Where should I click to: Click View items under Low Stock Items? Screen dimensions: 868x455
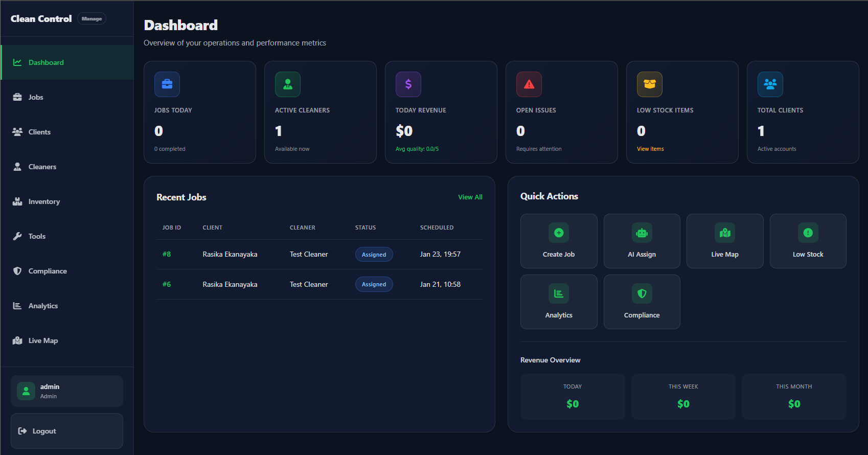tap(650, 149)
